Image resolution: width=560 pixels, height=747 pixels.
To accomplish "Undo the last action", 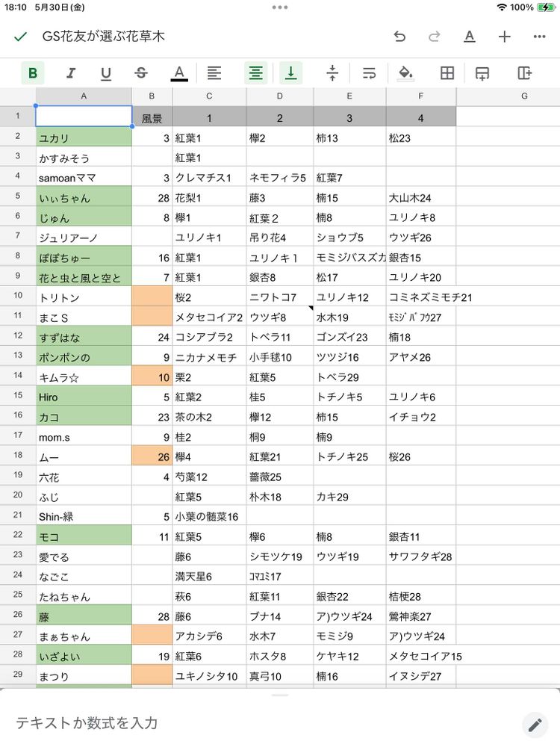I will (x=399, y=37).
